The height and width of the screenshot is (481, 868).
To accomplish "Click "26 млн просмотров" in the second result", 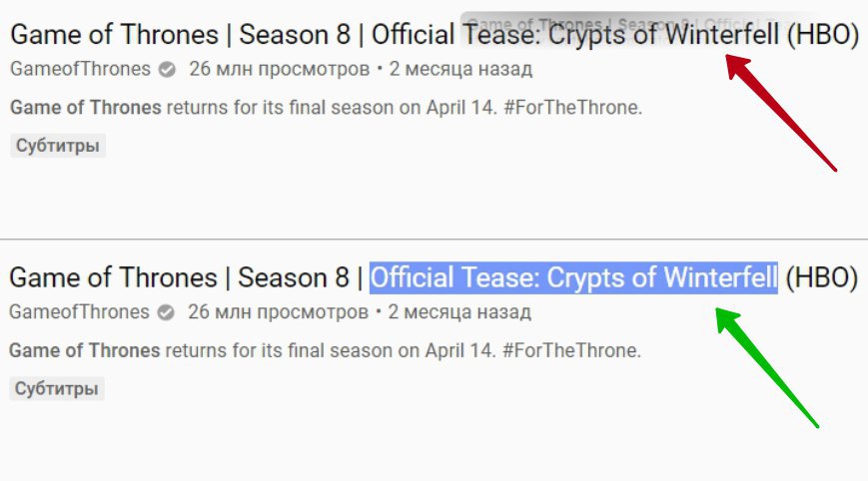I will tap(278, 312).
